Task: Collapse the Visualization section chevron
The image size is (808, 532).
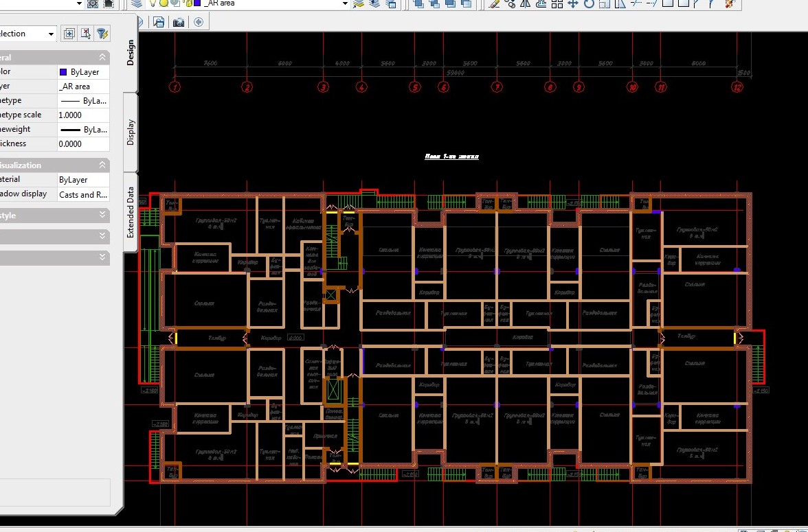Action: point(102,165)
